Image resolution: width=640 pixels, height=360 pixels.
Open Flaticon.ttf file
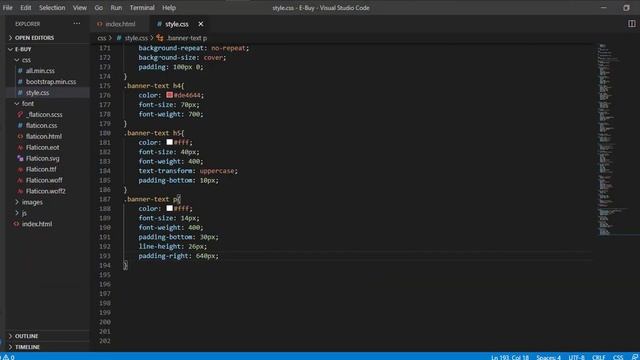41,169
